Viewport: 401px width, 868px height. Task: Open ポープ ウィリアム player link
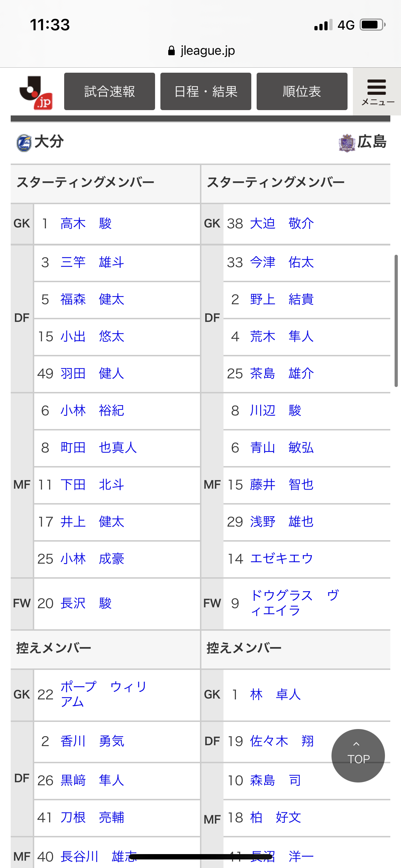click(x=103, y=694)
